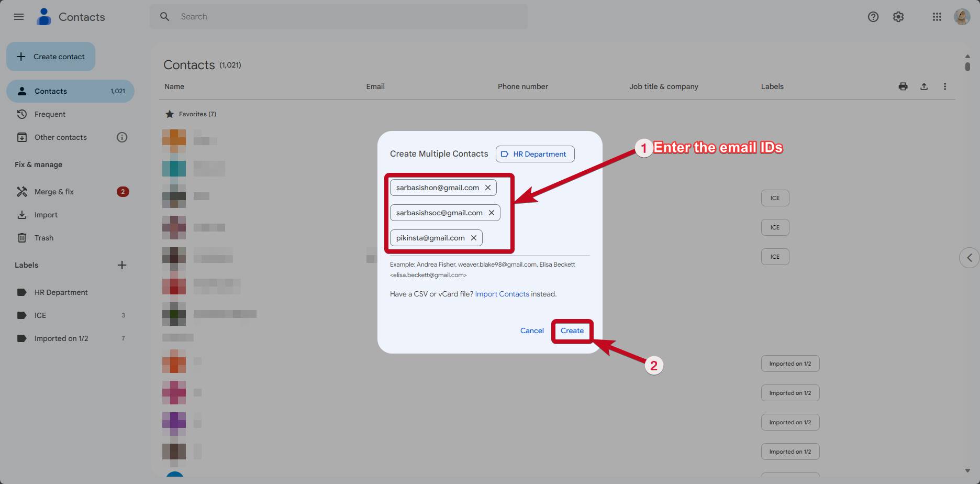This screenshot has height=484, width=980.
Task: Click the HR Department label chip in dialog
Action: 535,154
